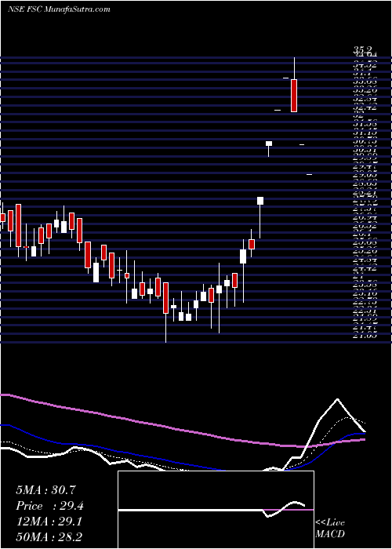
Task: Click the 50MA : 28.2 readout
Action: (x=49, y=537)
